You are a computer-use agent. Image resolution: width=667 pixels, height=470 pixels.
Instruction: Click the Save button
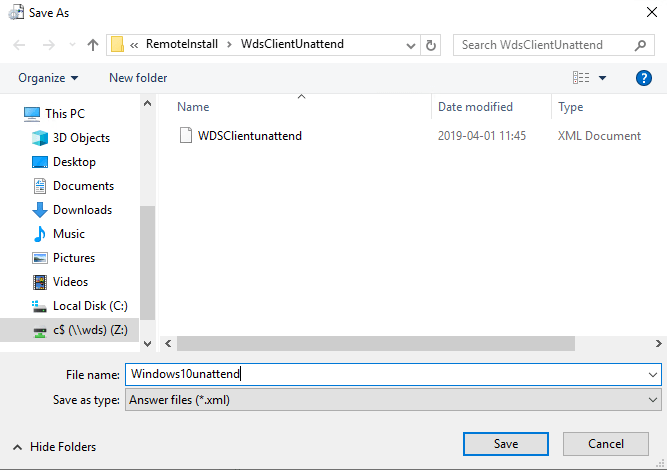pos(505,443)
